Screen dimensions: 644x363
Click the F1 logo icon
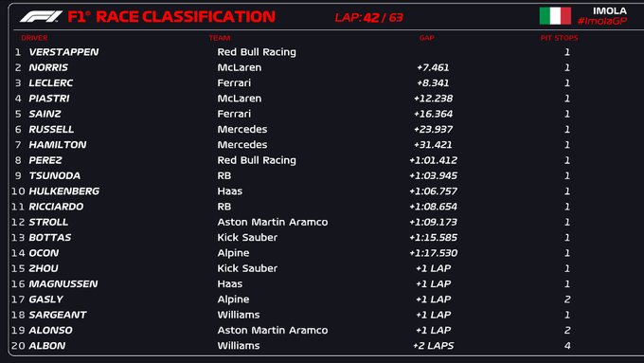click(x=41, y=17)
